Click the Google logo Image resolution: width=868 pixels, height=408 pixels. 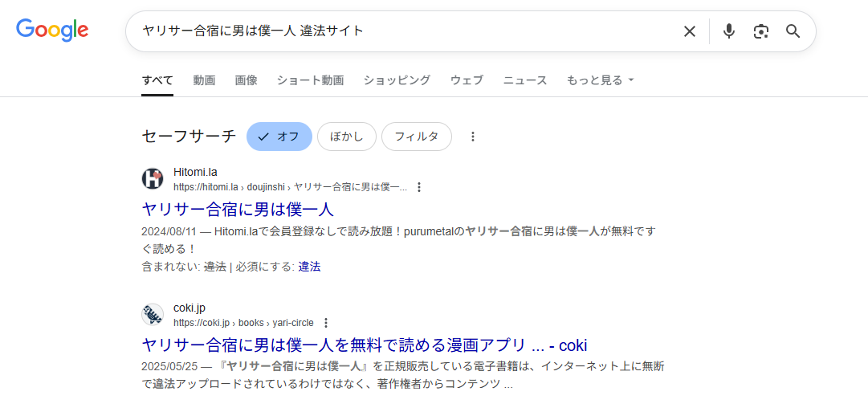(52, 31)
